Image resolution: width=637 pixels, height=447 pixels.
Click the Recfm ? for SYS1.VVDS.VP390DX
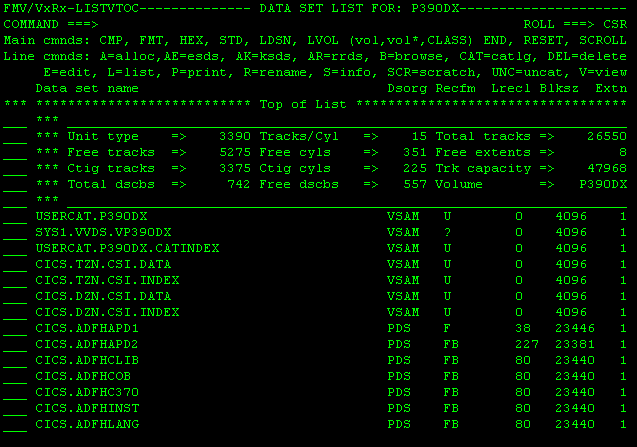pos(447,232)
